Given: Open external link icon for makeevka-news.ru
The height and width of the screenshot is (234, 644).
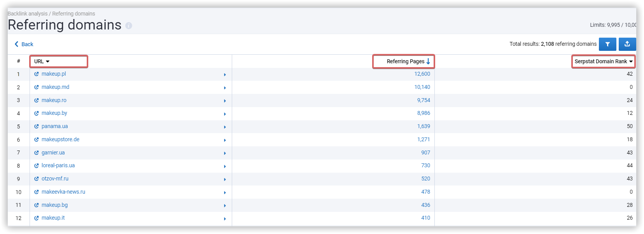Looking at the screenshot, I should pos(37,192).
